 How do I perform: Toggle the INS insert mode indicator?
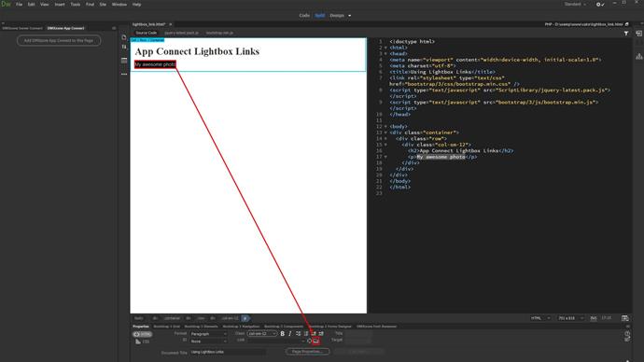(593, 318)
